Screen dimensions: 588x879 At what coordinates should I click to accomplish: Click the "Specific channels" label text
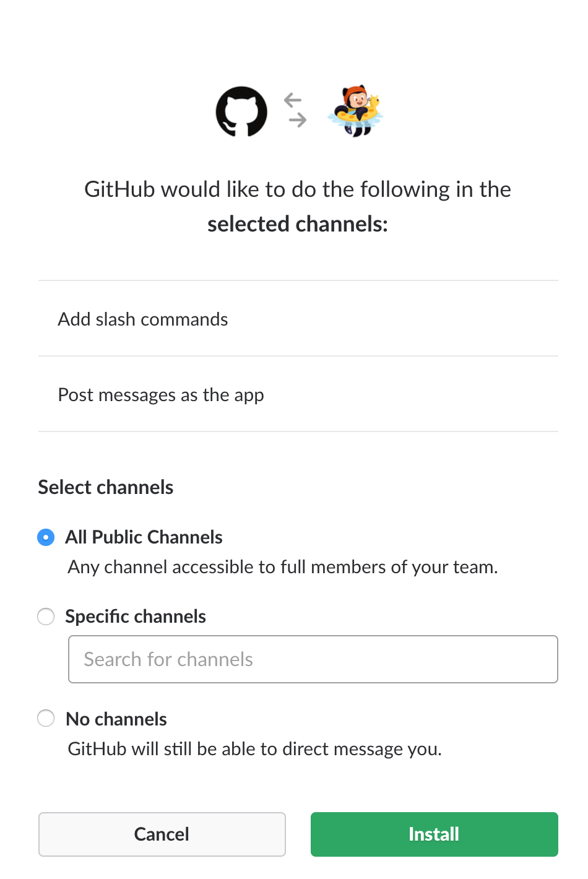(x=136, y=617)
